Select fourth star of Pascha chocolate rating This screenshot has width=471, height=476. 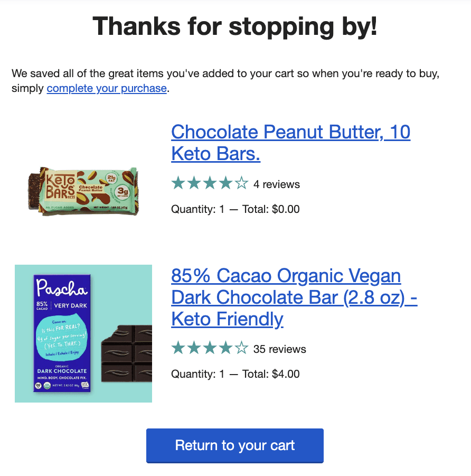tap(225, 349)
